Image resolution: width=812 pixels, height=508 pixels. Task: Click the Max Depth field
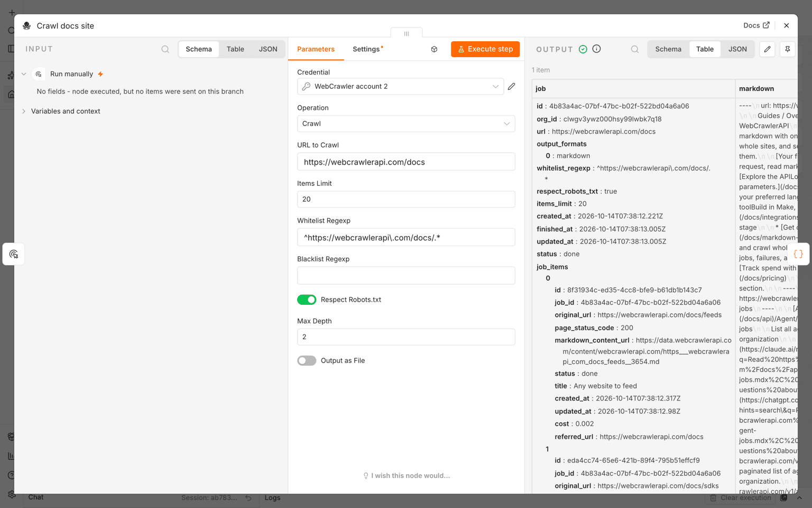point(406,337)
